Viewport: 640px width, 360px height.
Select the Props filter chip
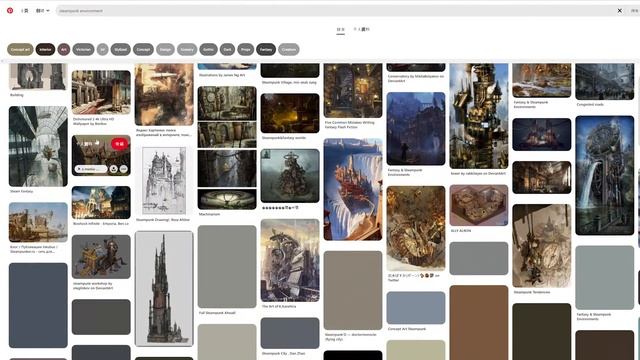(246, 49)
